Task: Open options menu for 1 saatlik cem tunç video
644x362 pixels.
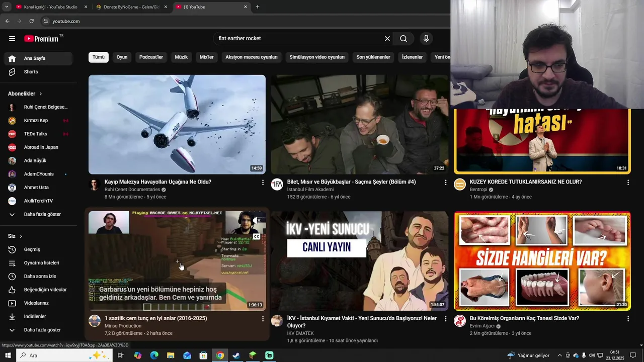Action: [263, 319]
